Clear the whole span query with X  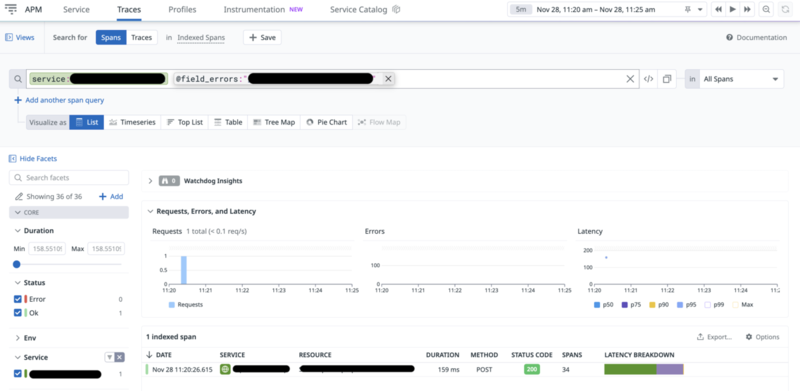pyautogui.click(x=630, y=79)
